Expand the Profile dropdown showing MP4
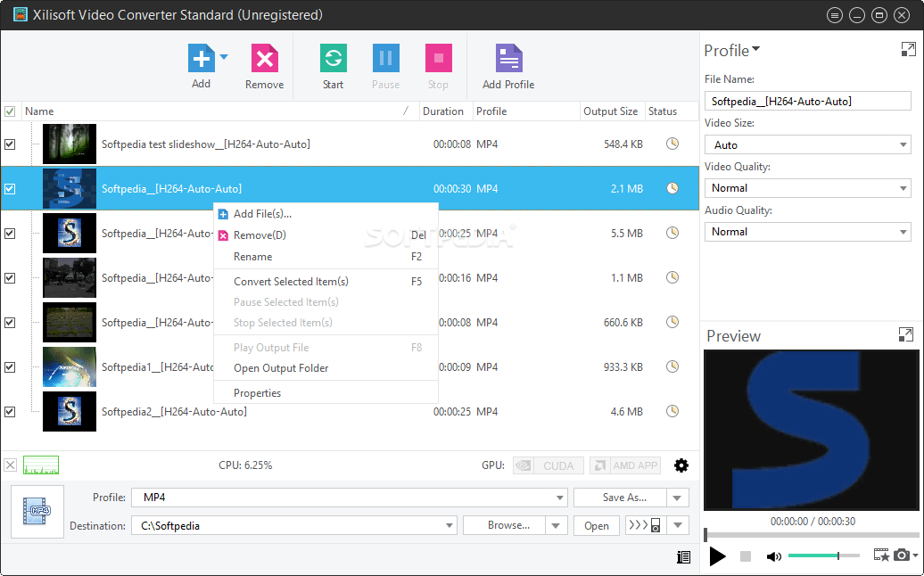This screenshot has width=924, height=576. pyautogui.click(x=562, y=497)
